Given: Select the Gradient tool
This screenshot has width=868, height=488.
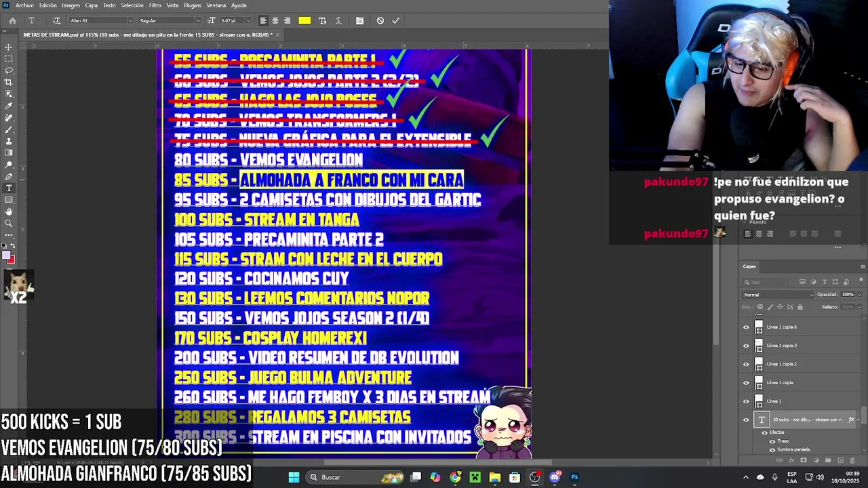Looking at the screenshot, I should point(9,152).
